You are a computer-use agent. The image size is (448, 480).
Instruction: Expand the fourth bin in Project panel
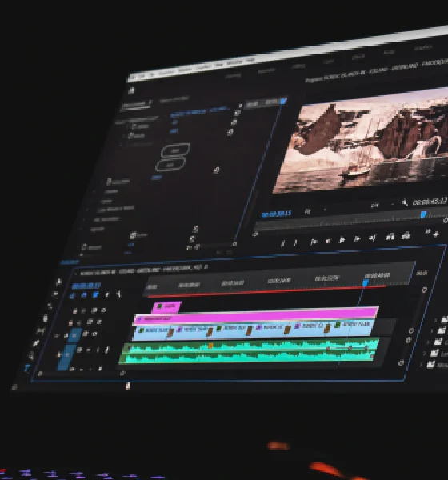tap(425, 354)
